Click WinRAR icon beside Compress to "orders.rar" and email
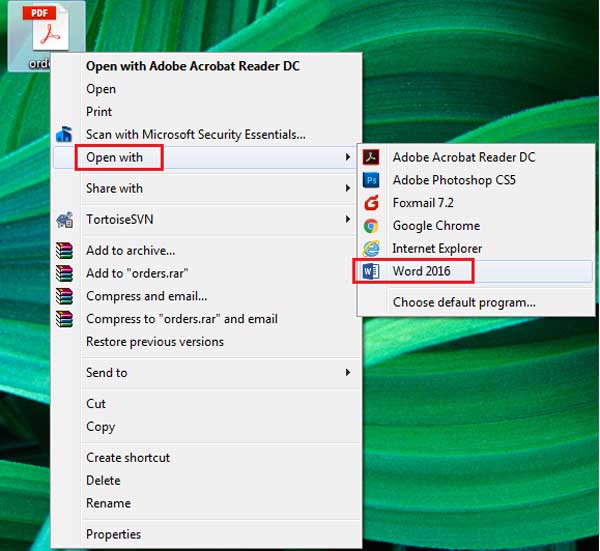Image resolution: width=600 pixels, height=551 pixels. [x=64, y=319]
